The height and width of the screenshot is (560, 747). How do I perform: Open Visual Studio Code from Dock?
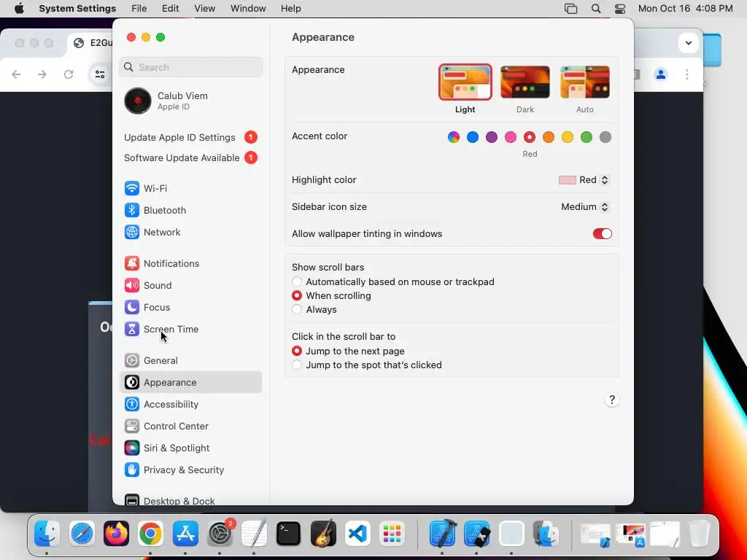pyautogui.click(x=357, y=533)
